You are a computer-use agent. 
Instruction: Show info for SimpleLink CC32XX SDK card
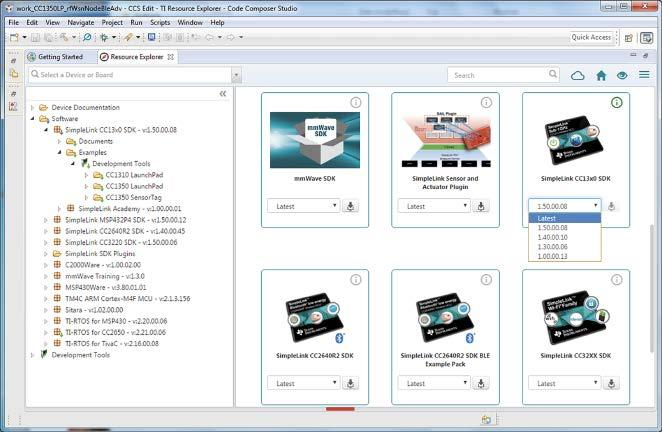tap(616, 280)
